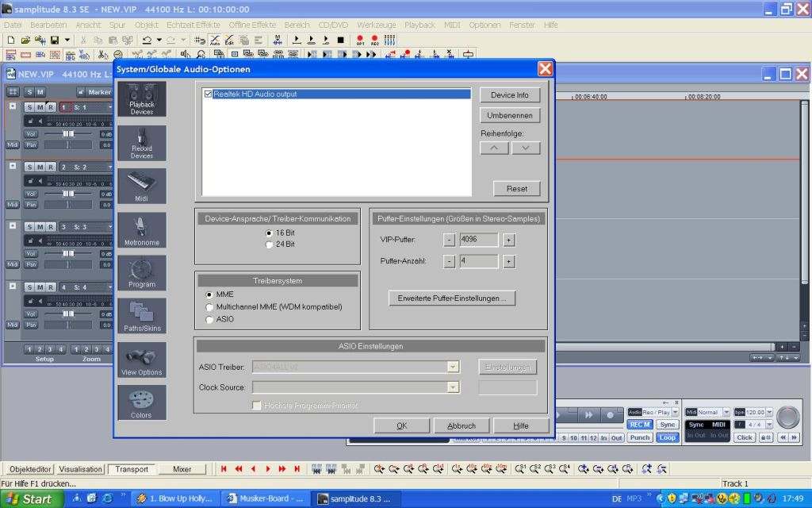Open the View Options section

(x=141, y=360)
